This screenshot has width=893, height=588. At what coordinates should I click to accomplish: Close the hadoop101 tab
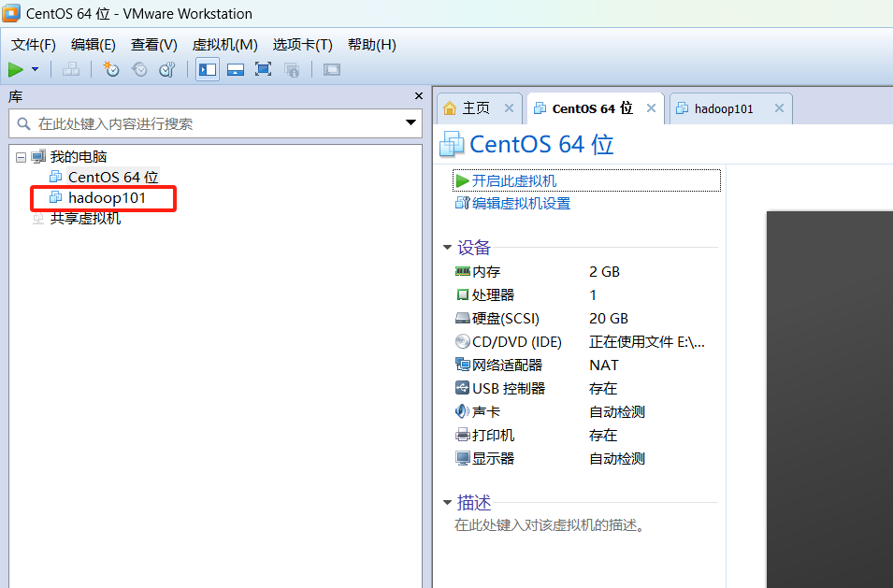779,108
